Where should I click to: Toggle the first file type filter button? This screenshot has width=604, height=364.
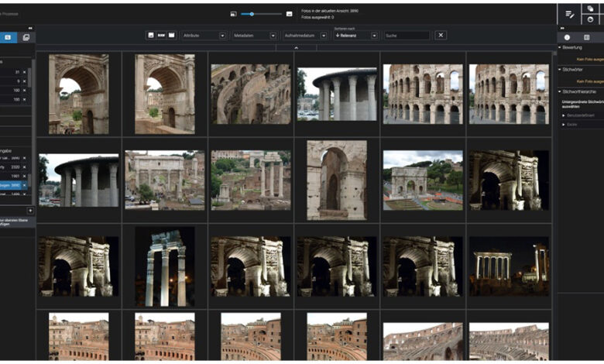(x=151, y=36)
